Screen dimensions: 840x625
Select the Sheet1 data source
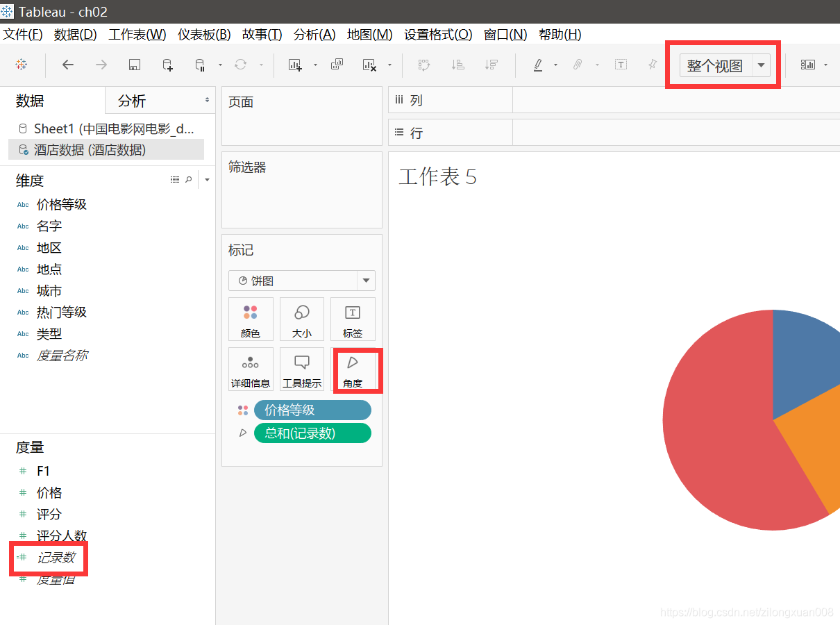[x=106, y=128]
